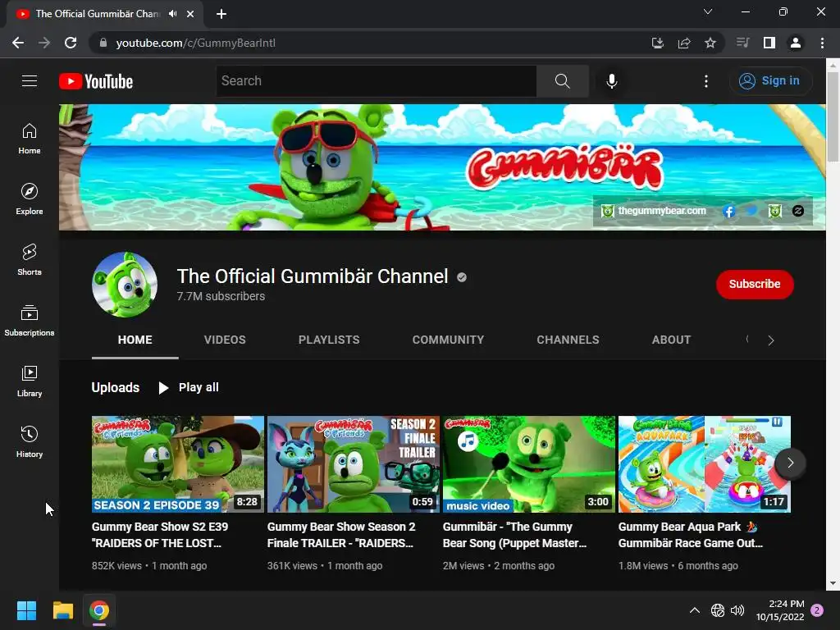Click the page vertical scrollbar thumb

pyautogui.click(x=833, y=116)
